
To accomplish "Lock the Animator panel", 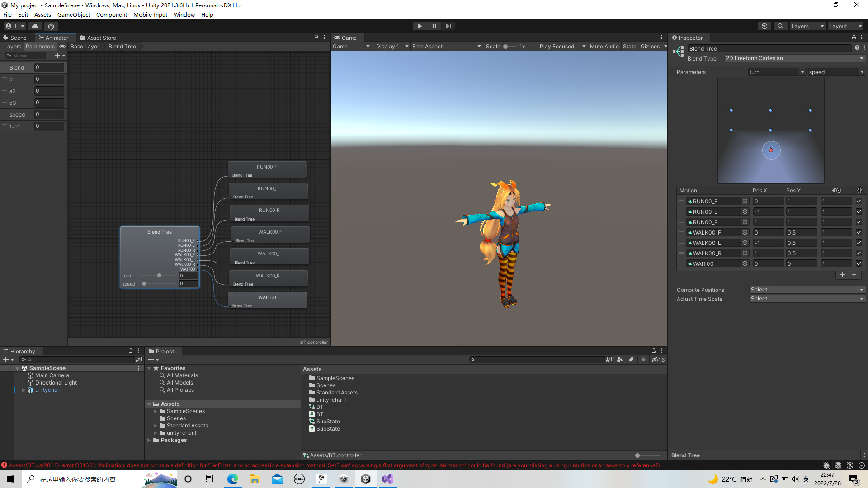I will pos(316,38).
